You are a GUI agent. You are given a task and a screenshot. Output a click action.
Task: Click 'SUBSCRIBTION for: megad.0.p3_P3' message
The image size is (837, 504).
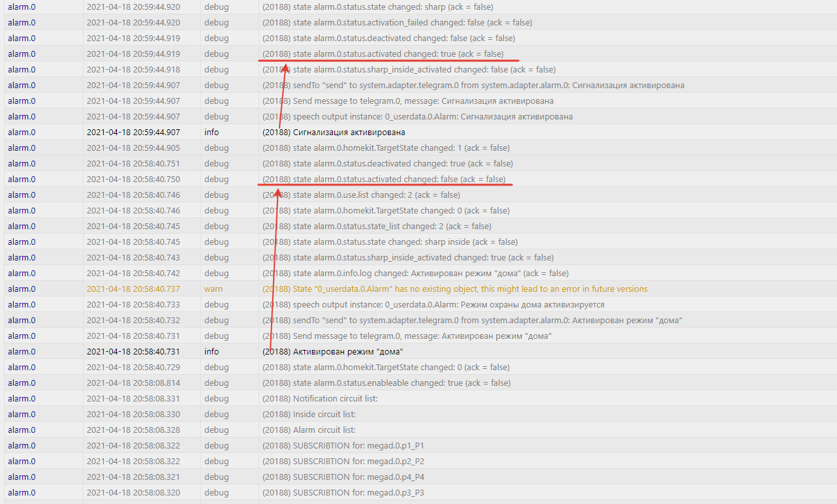pos(343,492)
